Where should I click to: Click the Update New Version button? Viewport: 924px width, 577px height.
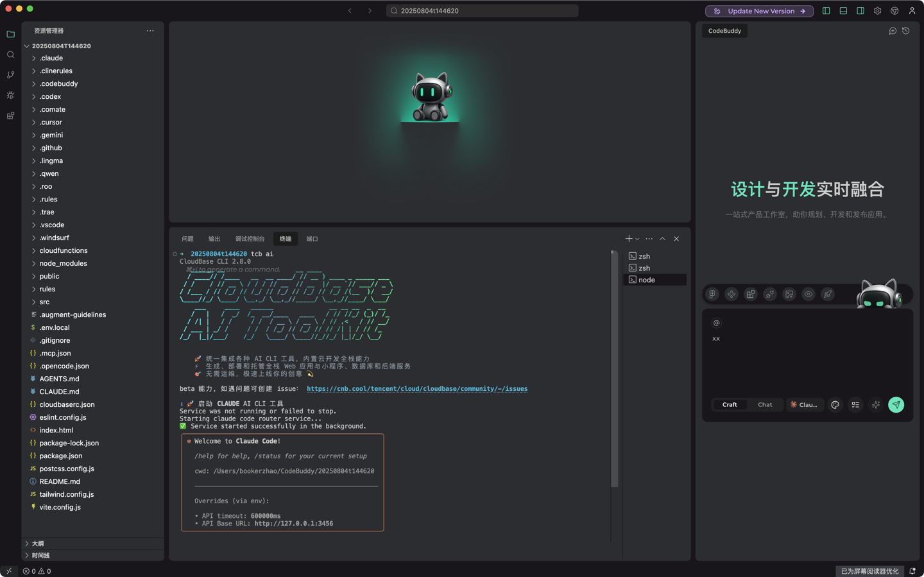click(x=759, y=11)
